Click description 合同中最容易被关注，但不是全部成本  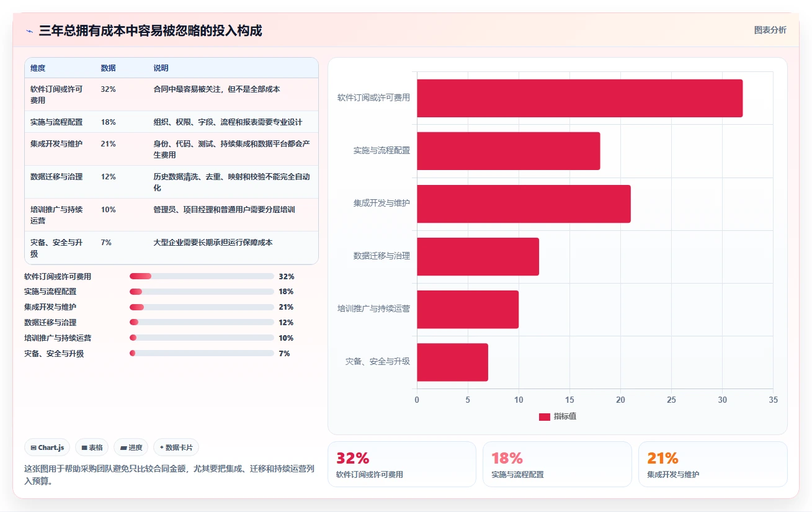coord(216,89)
